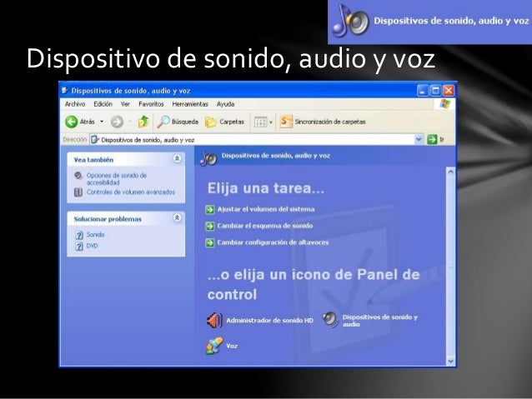
Task: Open the Ayuda menu
Action: coord(226,104)
